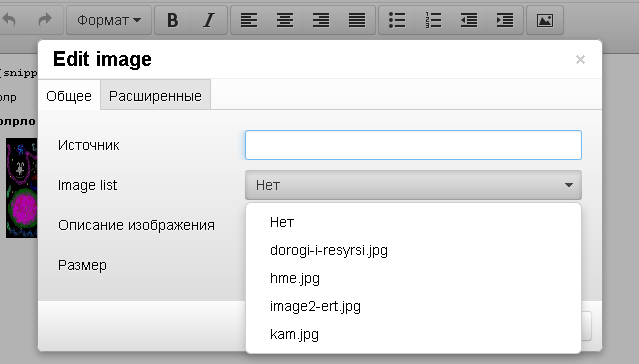Click the image thumbnail in the editor
Screen dimensions: 639x364
pos(22,188)
